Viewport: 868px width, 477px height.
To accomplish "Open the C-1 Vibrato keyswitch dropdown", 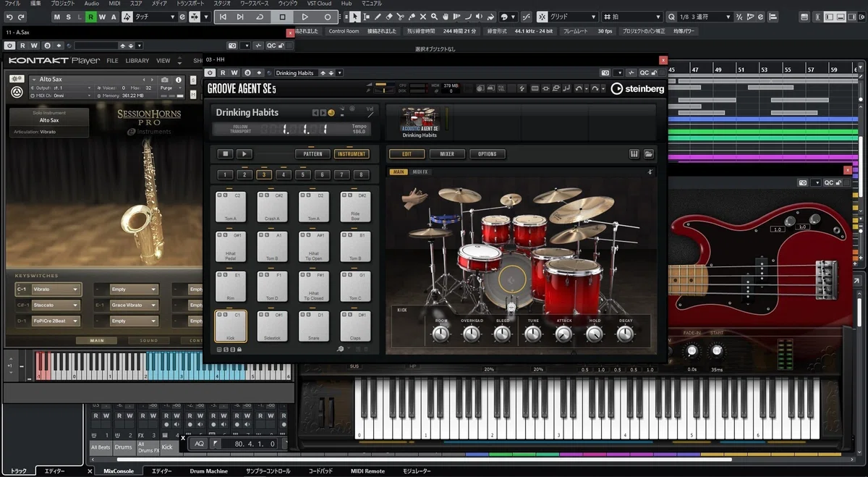I will point(56,289).
